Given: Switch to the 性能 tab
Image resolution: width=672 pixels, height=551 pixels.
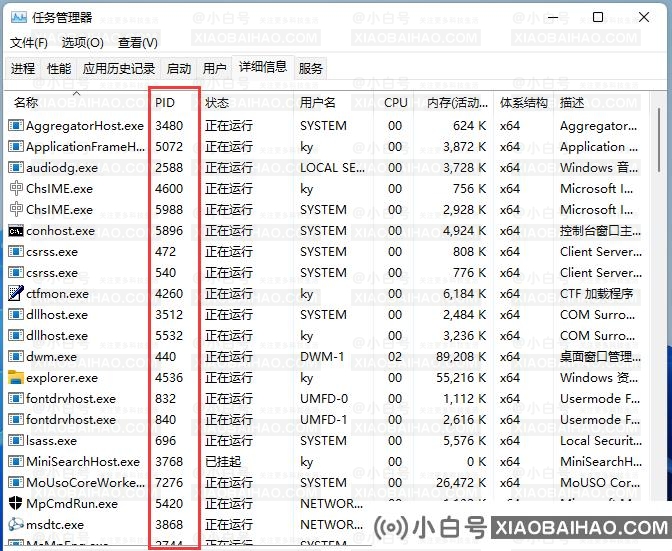Looking at the screenshot, I should click(x=59, y=69).
